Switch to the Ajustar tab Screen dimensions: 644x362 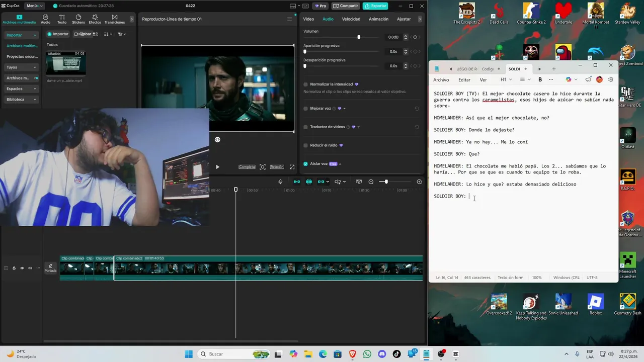point(404,19)
